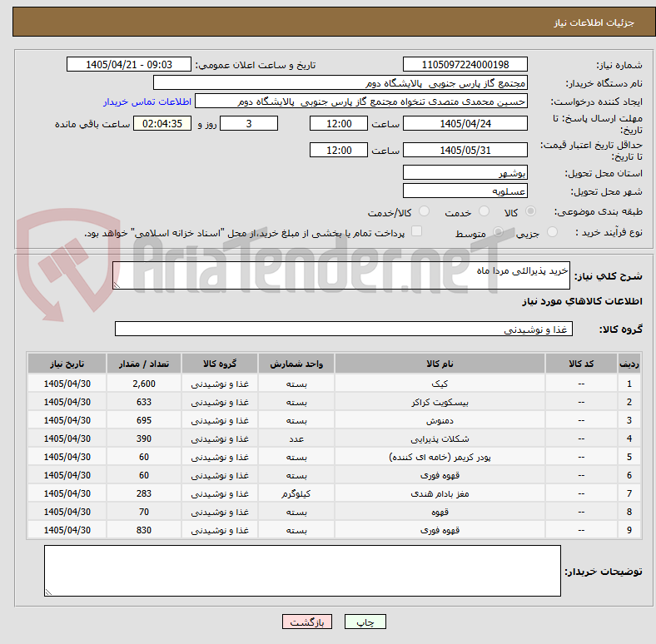Click the quantity cell 2,600
This screenshot has width=656, height=644.
[x=144, y=384]
